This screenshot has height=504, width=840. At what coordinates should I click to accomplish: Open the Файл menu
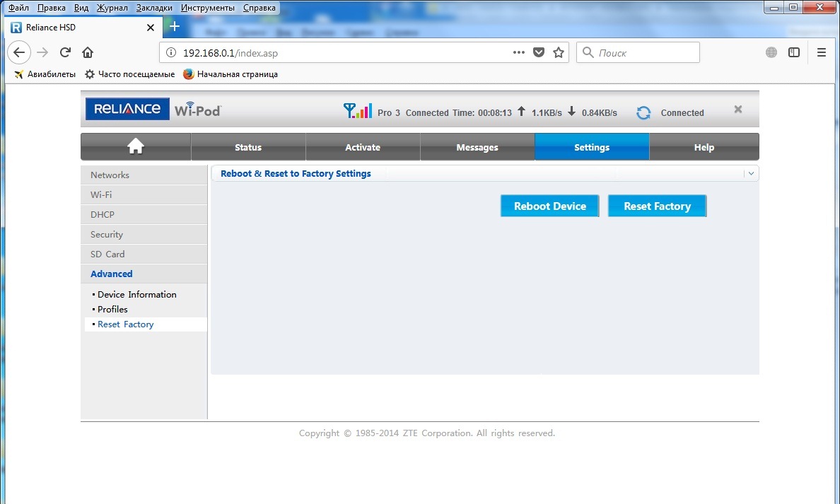tap(19, 8)
